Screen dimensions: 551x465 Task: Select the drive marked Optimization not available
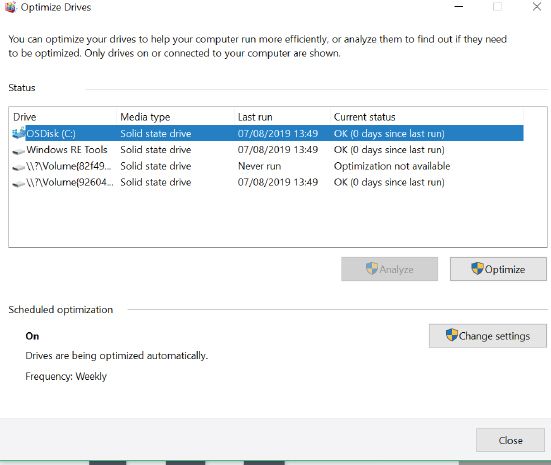267,166
